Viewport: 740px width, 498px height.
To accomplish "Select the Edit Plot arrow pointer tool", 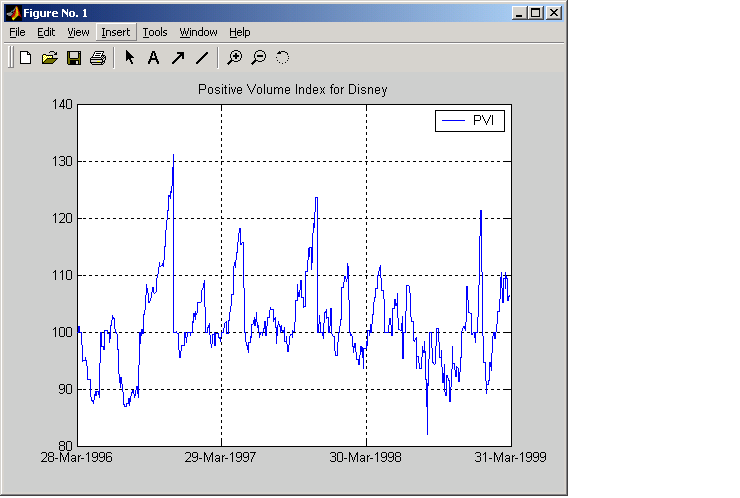I will [129, 58].
